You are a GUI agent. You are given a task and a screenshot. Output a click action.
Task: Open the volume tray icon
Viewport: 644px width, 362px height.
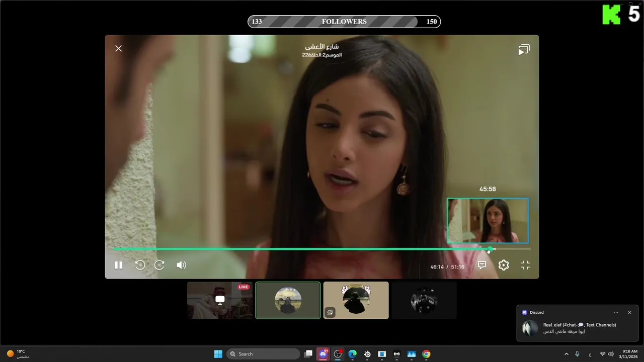click(611, 354)
